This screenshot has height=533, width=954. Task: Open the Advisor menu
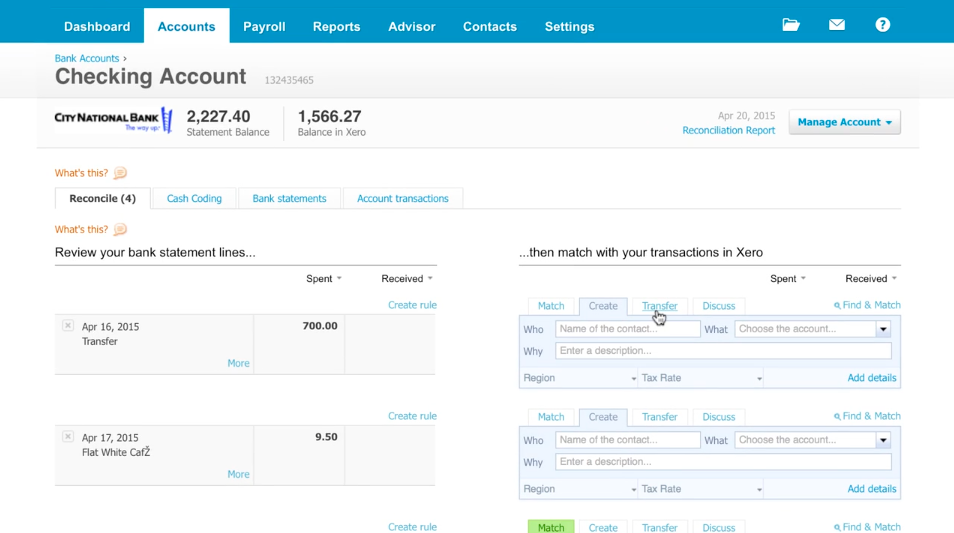point(412,27)
